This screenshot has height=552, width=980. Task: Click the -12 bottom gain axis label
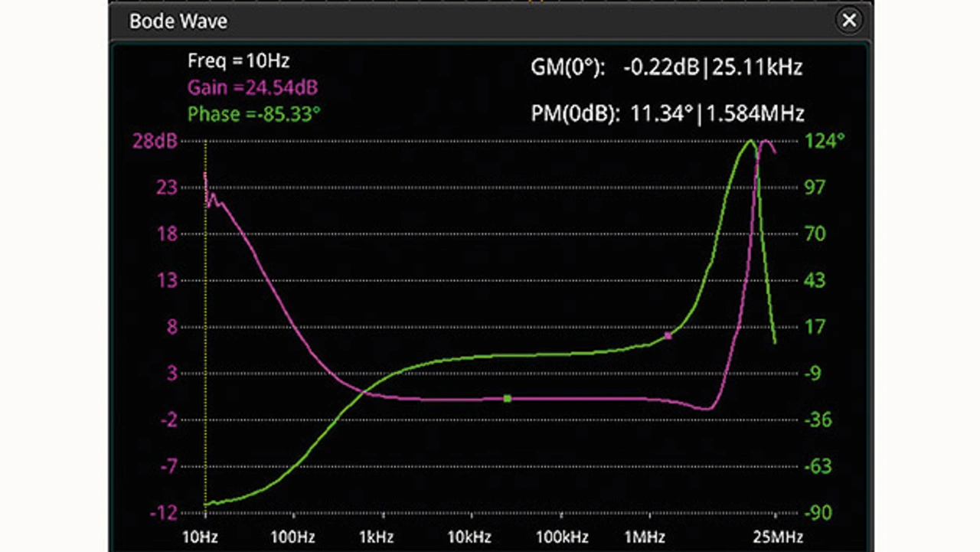[x=162, y=513]
